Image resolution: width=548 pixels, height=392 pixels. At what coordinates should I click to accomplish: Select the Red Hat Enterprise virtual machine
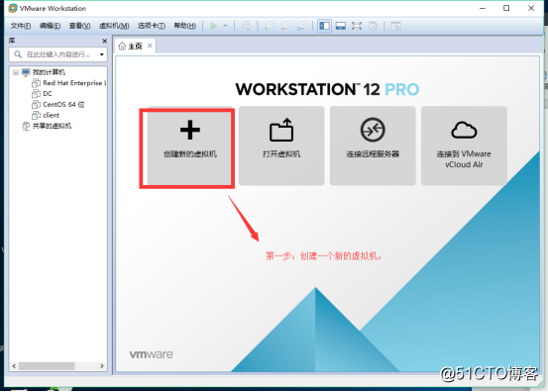(x=73, y=83)
